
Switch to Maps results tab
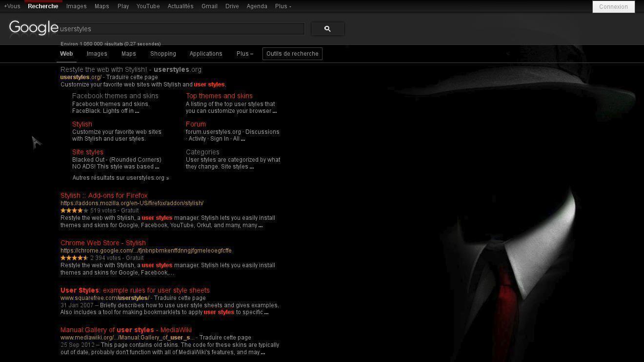(129, 54)
